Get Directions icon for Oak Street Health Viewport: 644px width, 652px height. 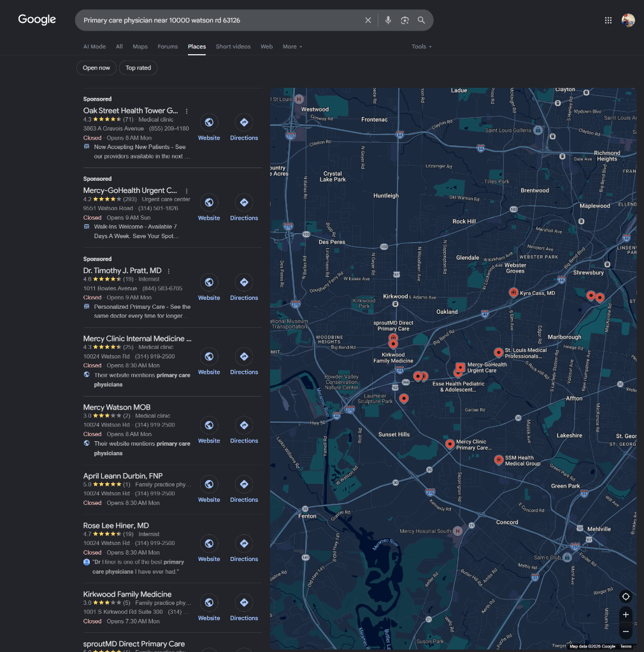[x=244, y=122]
